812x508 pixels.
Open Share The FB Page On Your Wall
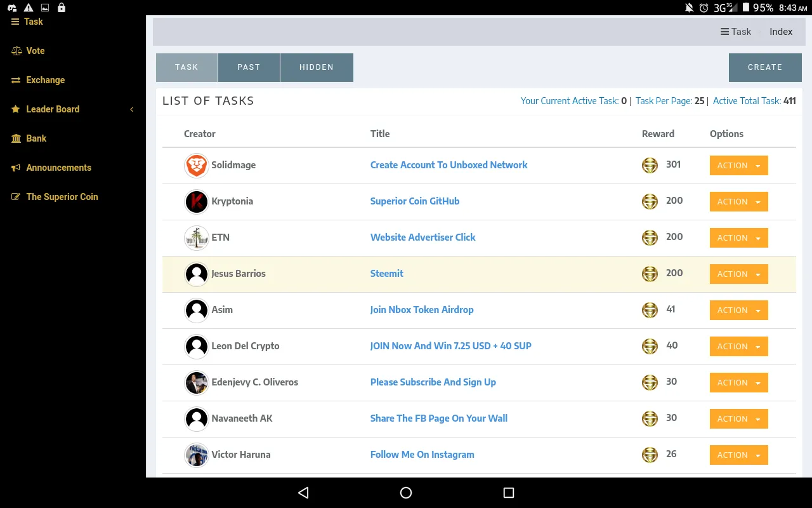(439, 418)
